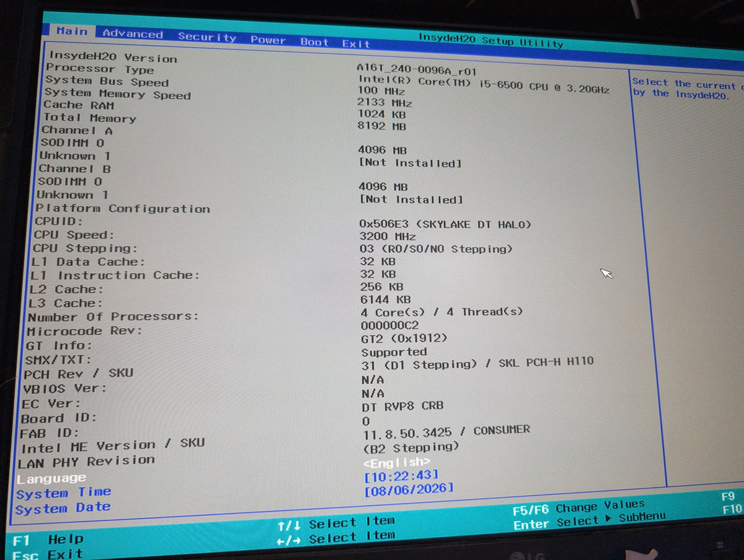Click the SMX/TXT: label

[x=58, y=360]
